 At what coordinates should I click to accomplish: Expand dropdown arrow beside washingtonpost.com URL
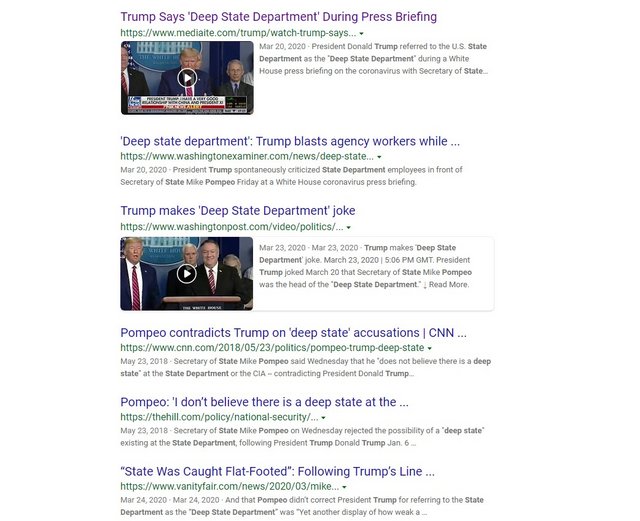pos(349,227)
